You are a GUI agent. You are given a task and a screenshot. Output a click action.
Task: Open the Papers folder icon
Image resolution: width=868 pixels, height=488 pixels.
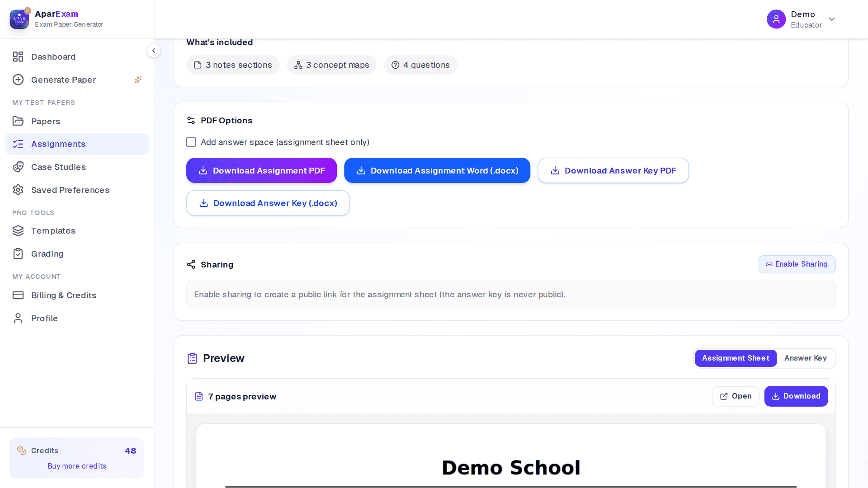coord(18,121)
